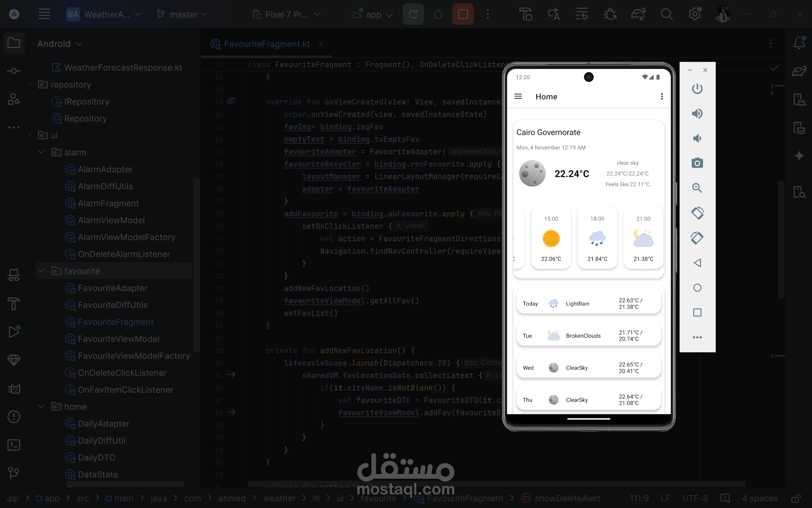Viewport: 812px width, 508px height.
Task: Open the weather app overflow menu
Action: coord(662,96)
